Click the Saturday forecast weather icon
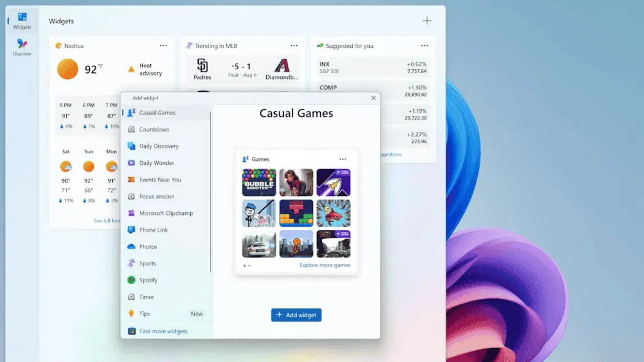644x362 pixels. (66, 167)
